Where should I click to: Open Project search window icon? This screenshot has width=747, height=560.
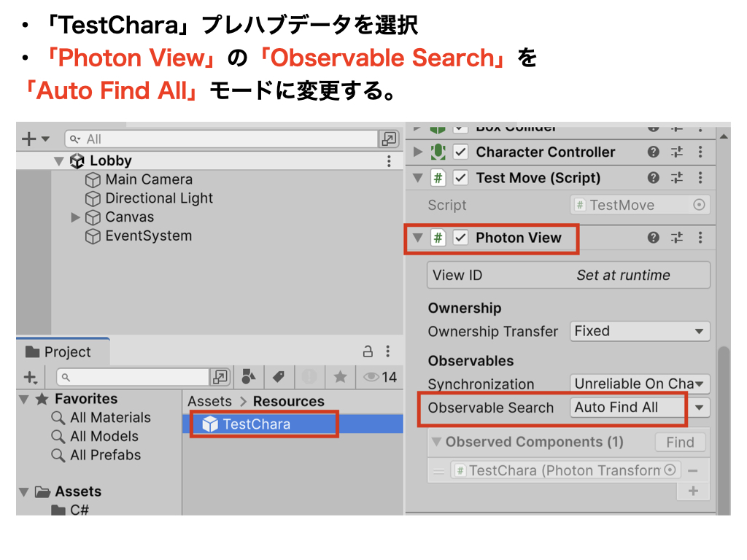(x=220, y=377)
